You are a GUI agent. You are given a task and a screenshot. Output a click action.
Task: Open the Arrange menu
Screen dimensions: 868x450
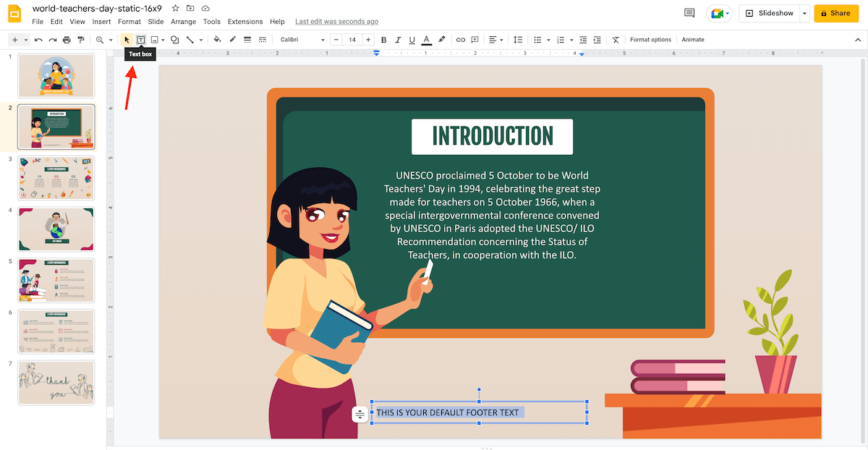(184, 22)
